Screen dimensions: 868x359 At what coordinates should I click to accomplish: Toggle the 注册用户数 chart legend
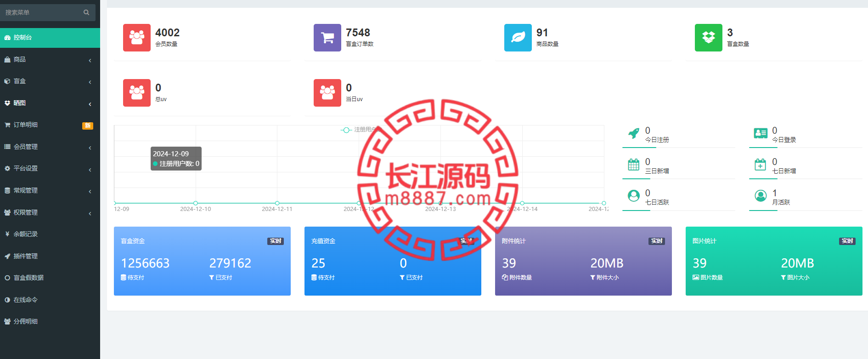tap(361, 130)
